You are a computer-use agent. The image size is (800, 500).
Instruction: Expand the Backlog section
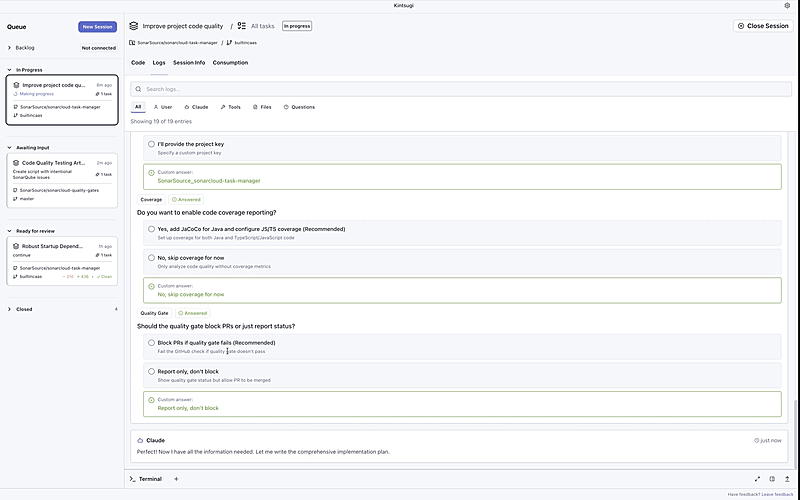click(x=9, y=47)
